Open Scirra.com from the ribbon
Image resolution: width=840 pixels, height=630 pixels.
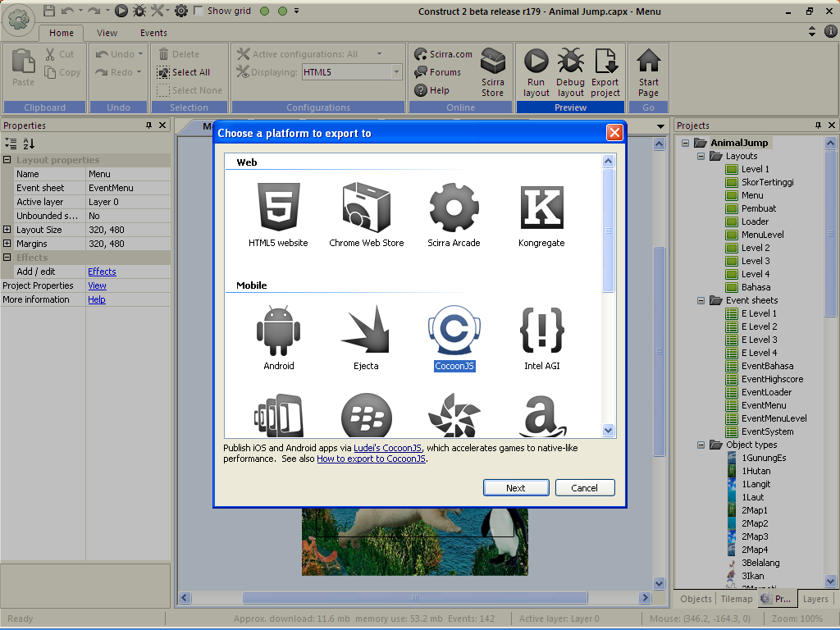coord(443,53)
